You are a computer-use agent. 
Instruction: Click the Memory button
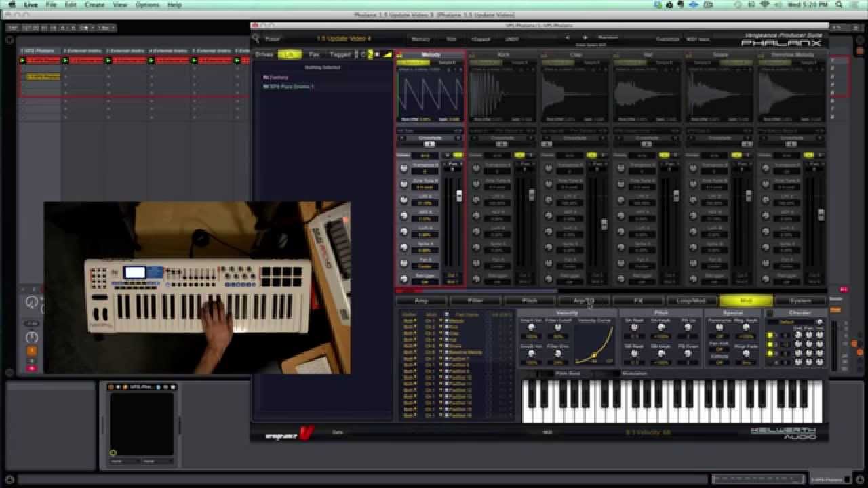[x=420, y=39]
